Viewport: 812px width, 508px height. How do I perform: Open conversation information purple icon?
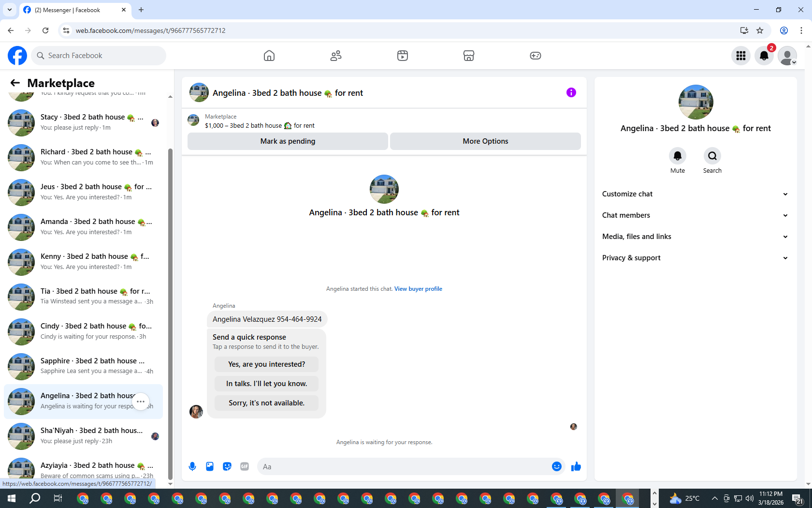pyautogui.click(x=571, y=92)
